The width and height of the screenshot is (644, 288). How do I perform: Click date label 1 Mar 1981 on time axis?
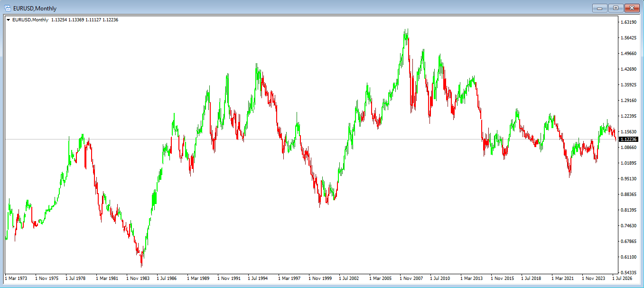pos(108,279)
